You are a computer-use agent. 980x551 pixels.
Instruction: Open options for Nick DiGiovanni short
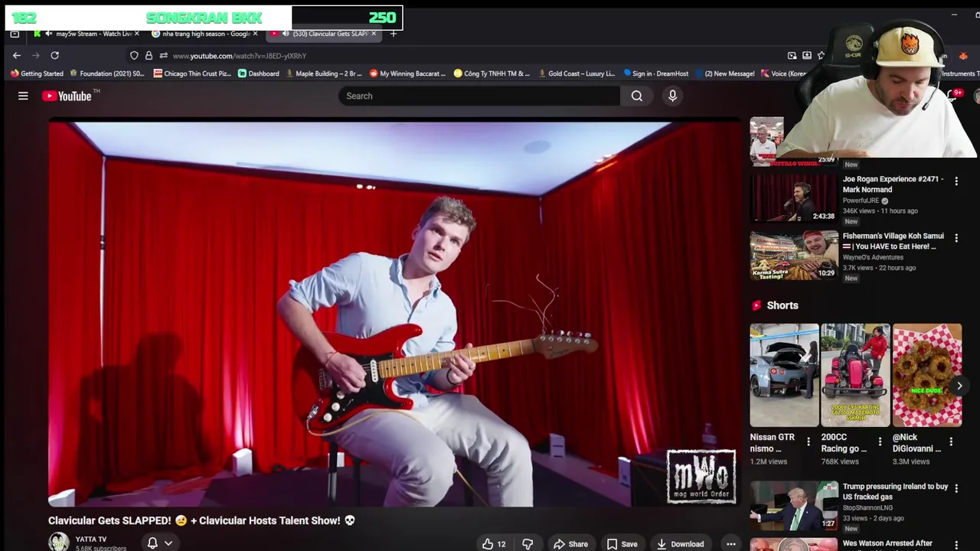click(x=951, y=442)
